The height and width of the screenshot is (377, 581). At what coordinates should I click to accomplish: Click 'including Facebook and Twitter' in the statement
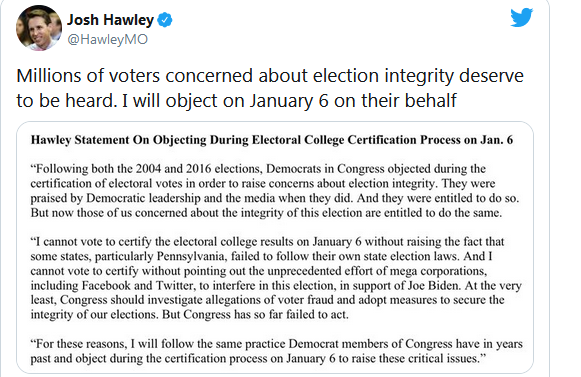click(x=112, y=286)
